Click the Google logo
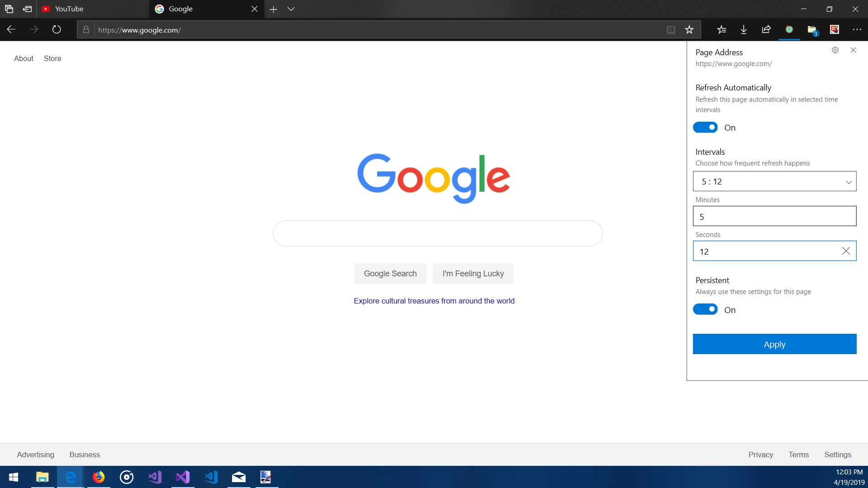Viewport: 868px width, 488px height. [434, 178]
